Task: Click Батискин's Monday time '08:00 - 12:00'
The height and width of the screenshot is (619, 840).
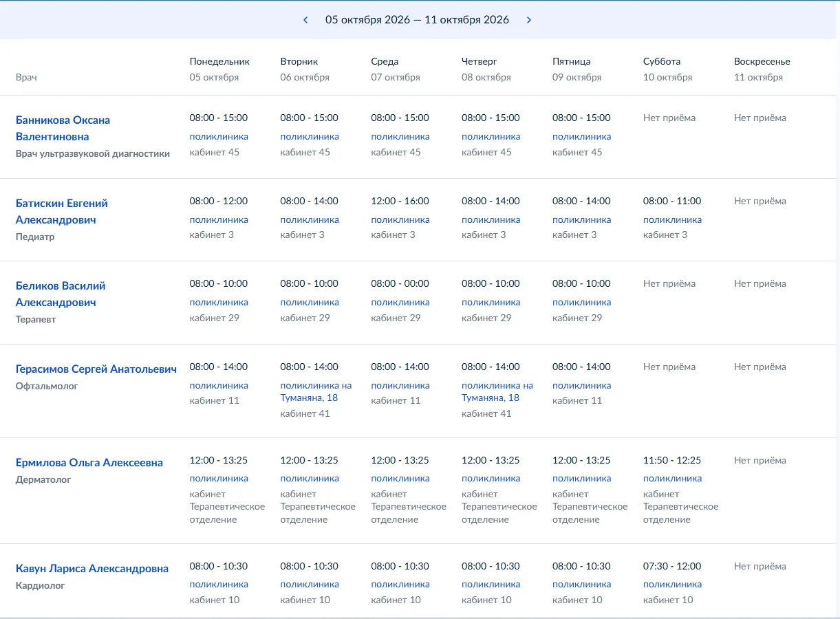Action: 219,201
